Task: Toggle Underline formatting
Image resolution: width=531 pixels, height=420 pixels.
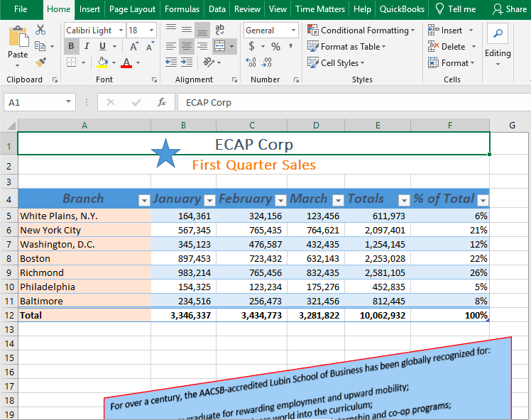Action: (x=103, y=46)
